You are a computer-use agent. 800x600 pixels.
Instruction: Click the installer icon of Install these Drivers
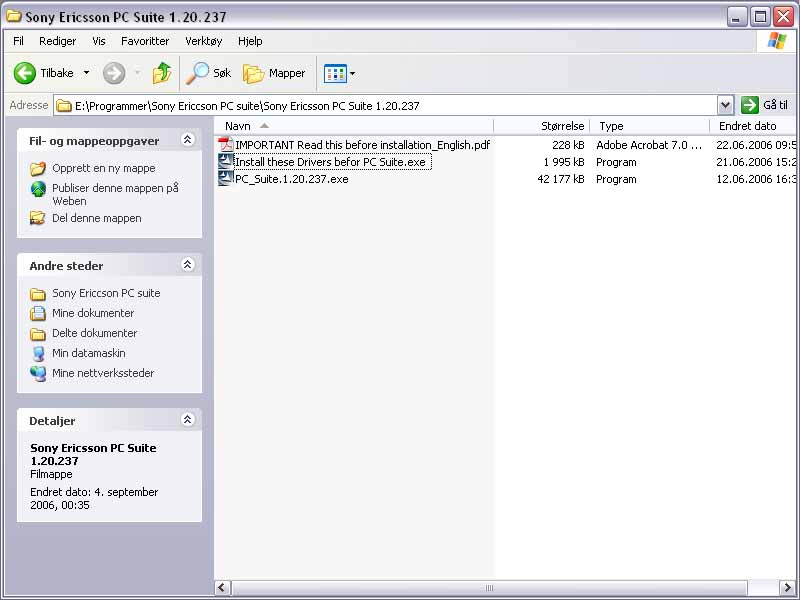226,162
